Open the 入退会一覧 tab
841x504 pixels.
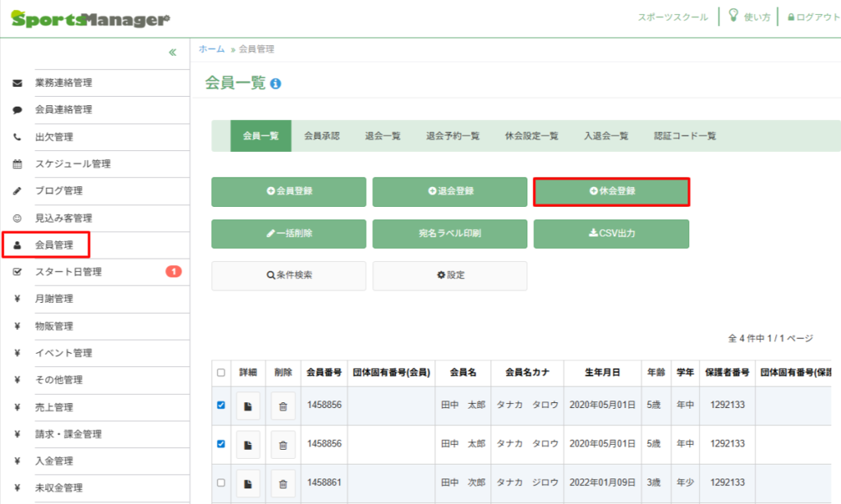[606, 135]
